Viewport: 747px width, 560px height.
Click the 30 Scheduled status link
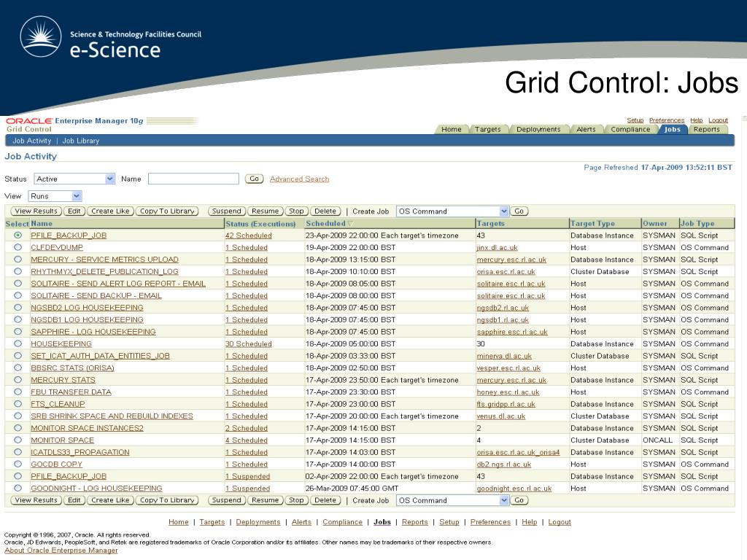[x=248, y=344]
